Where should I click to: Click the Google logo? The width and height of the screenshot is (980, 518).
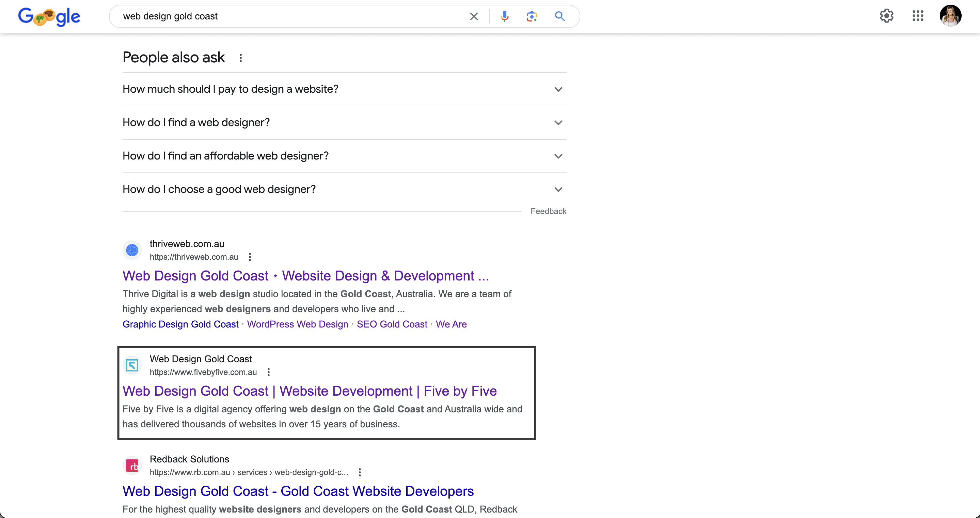coord(49,17)
